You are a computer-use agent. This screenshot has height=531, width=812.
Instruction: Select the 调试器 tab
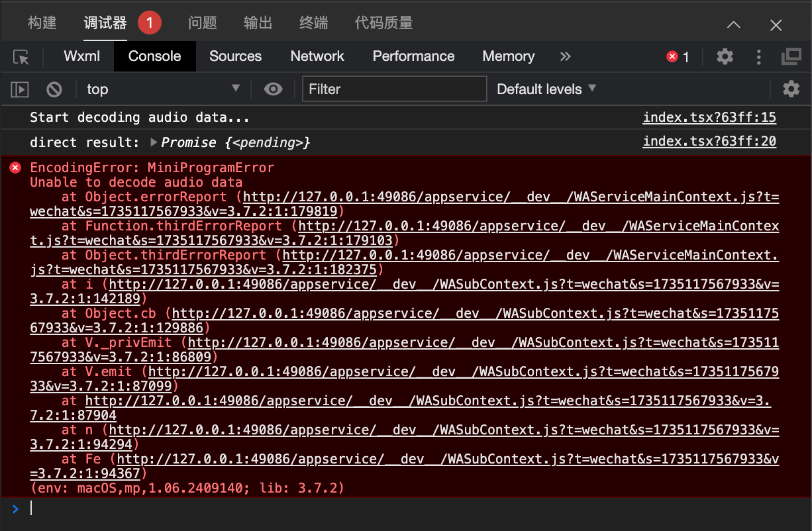105,23
